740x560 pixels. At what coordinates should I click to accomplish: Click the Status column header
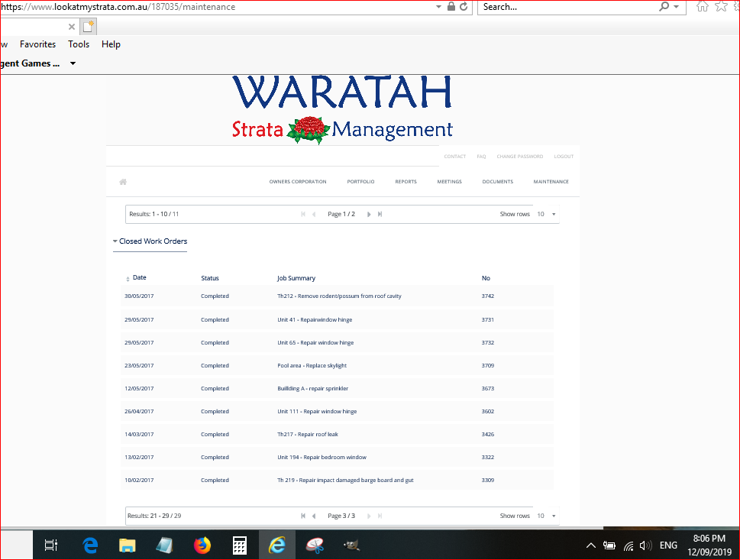coord(210,278)
